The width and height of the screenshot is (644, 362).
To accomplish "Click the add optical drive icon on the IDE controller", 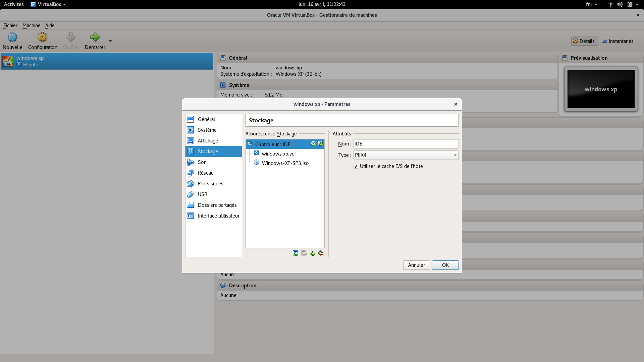I will click(x=314, y=144).
